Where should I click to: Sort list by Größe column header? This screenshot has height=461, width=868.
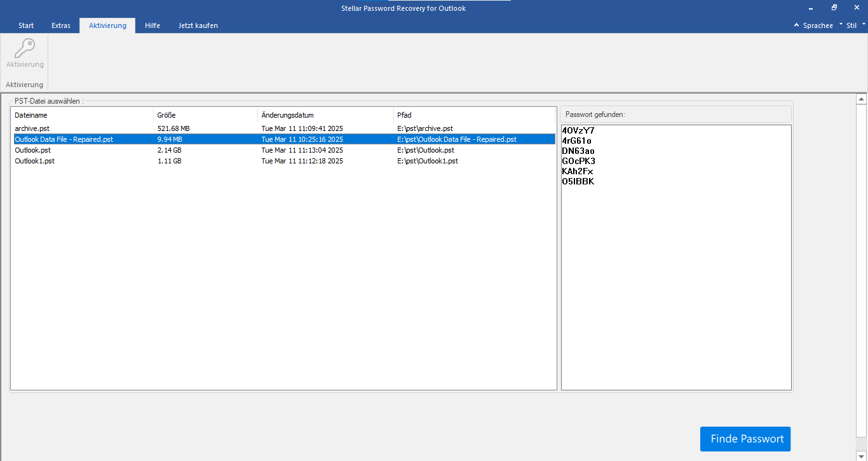click(205, 115)
